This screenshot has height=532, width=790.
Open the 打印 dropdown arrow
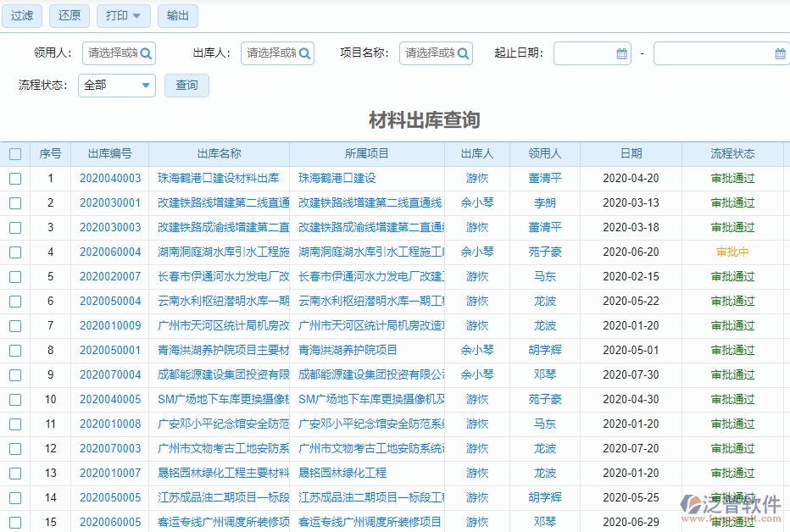(x=137, y=15)
